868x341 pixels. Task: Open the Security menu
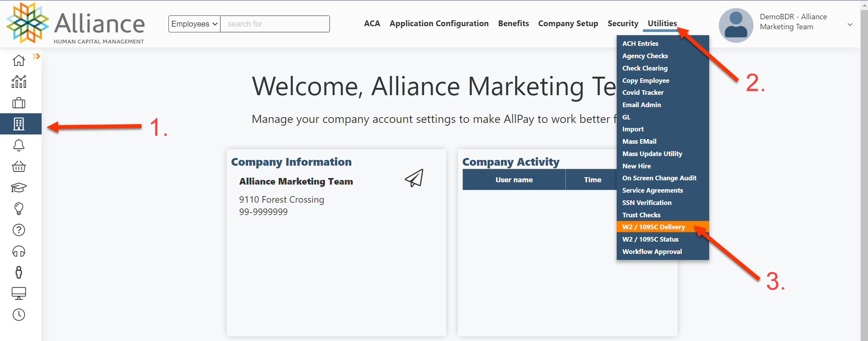pos(623,24)
